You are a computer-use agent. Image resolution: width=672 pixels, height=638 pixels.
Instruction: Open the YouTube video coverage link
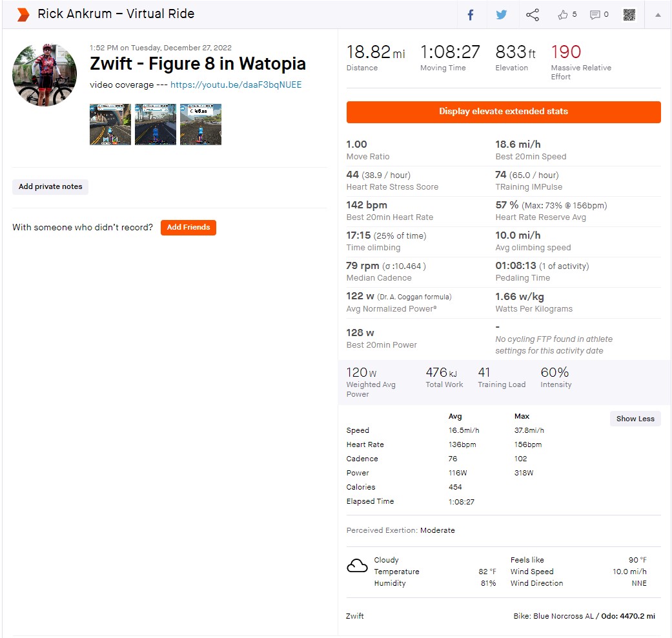[236, 85]
